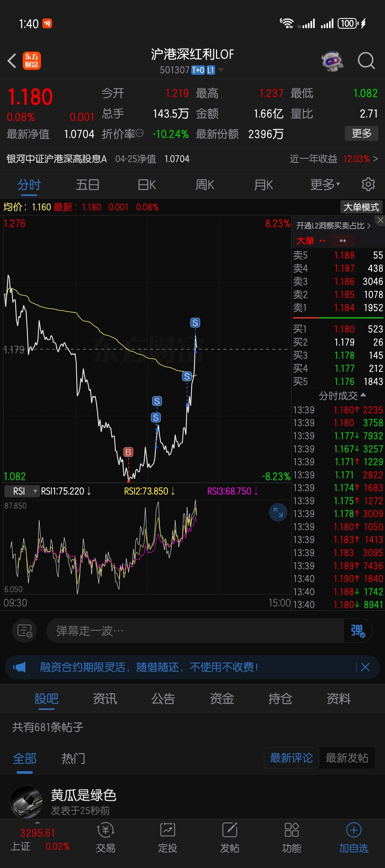Image resolution: width=385 pixels, height=868 pixels.
Task: Open one-year return chevron
Action: [x=376, y=158]
